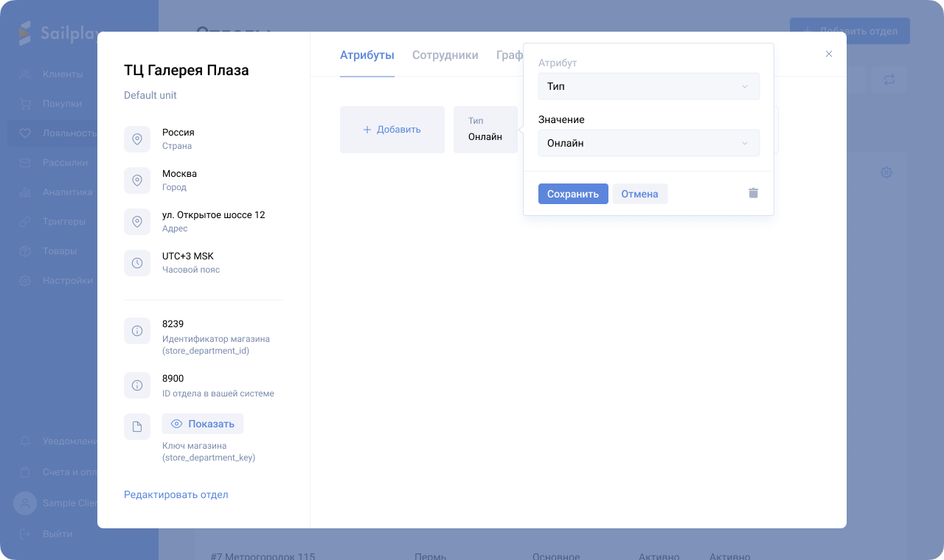Click the Отмена button
The image size is (944, 560).
pos(639,194)
